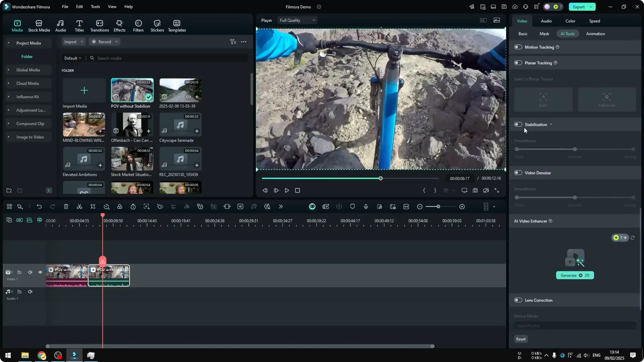
Task: Open the Stickers panel
Action: pyautogui.click(x=157, y=25)
